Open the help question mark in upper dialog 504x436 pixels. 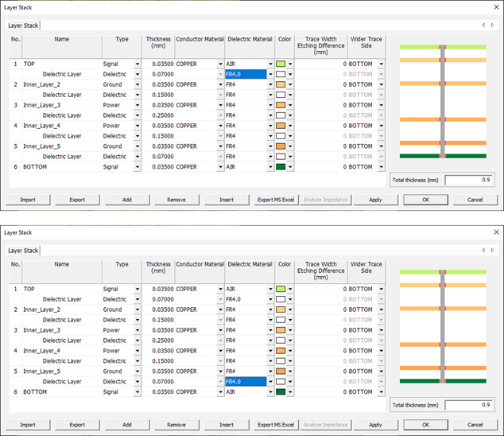[x=479, y=7]
